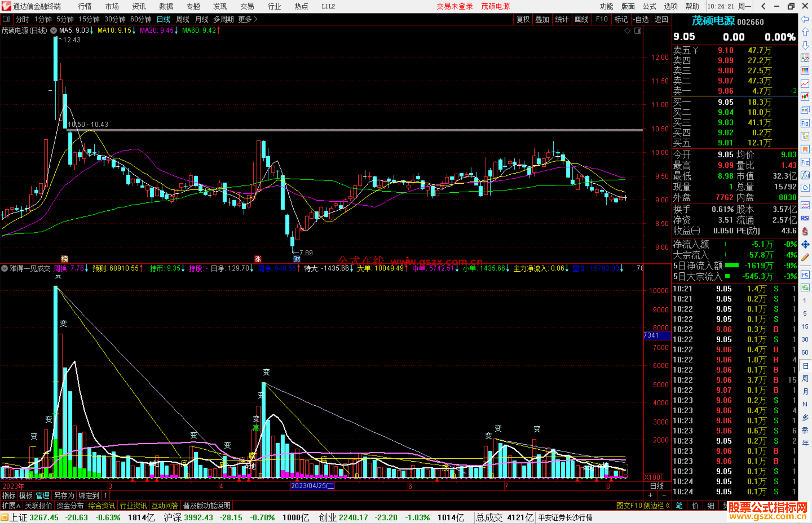812x524 pixels.
Task: Click the 标记 mark button
Action: [621, 19]
